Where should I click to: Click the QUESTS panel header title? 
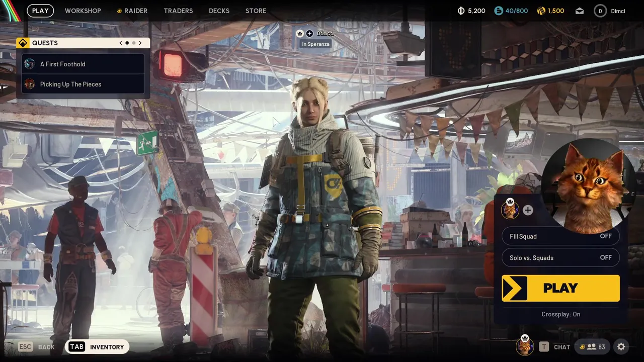coord(45,43)
